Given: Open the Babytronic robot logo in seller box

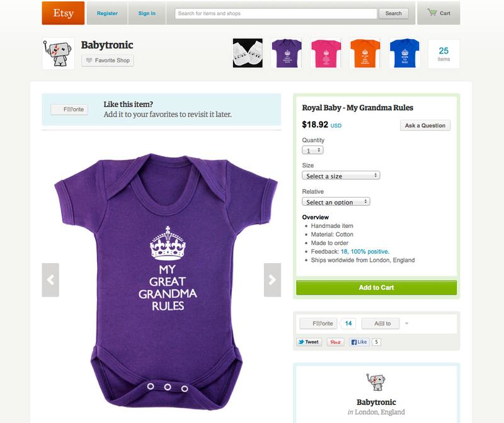Looking at the screenshot, I should (376, 382).
